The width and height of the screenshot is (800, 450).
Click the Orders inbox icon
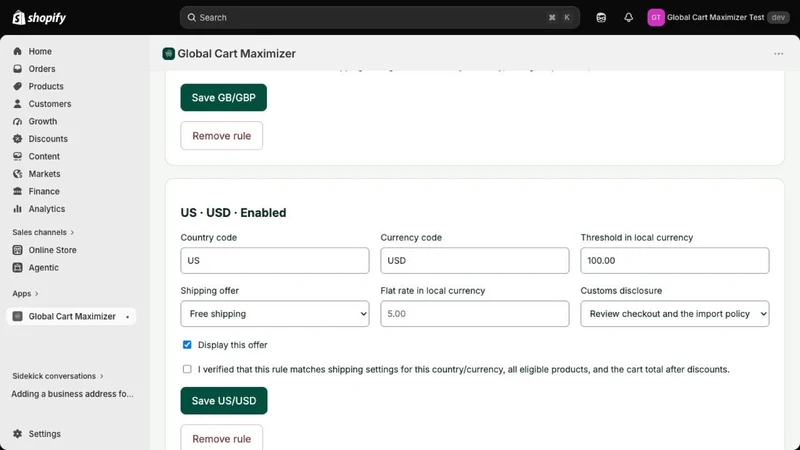click(x=17, y=68)
